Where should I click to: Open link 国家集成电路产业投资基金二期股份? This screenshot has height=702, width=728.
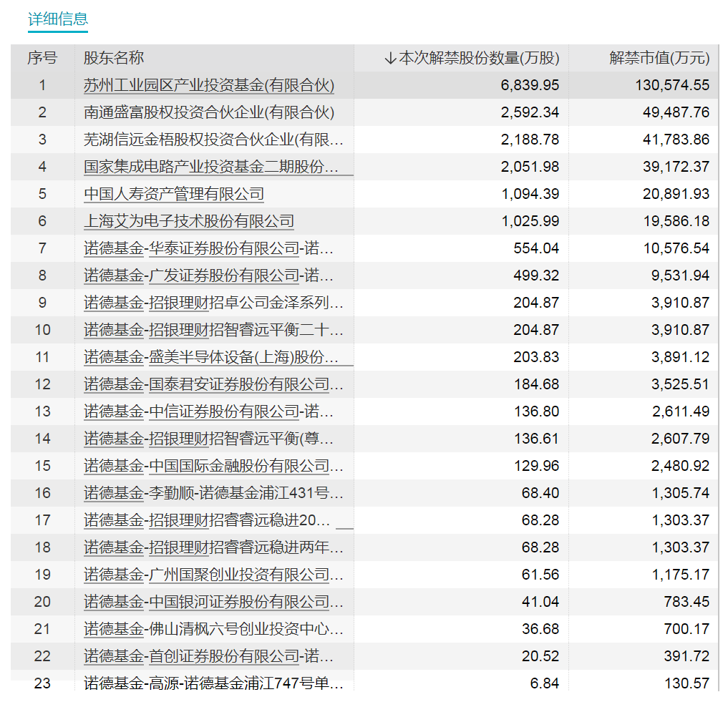pyautogui.click(x=210, y=167)
